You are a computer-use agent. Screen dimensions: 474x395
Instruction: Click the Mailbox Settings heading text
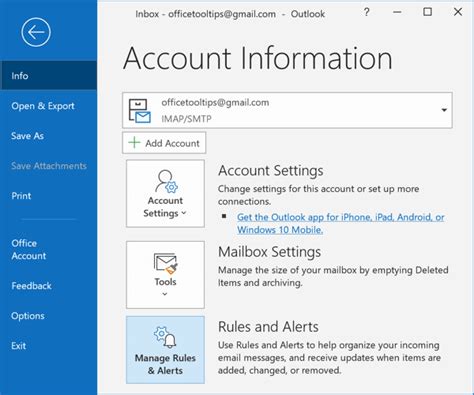(269, 252)
